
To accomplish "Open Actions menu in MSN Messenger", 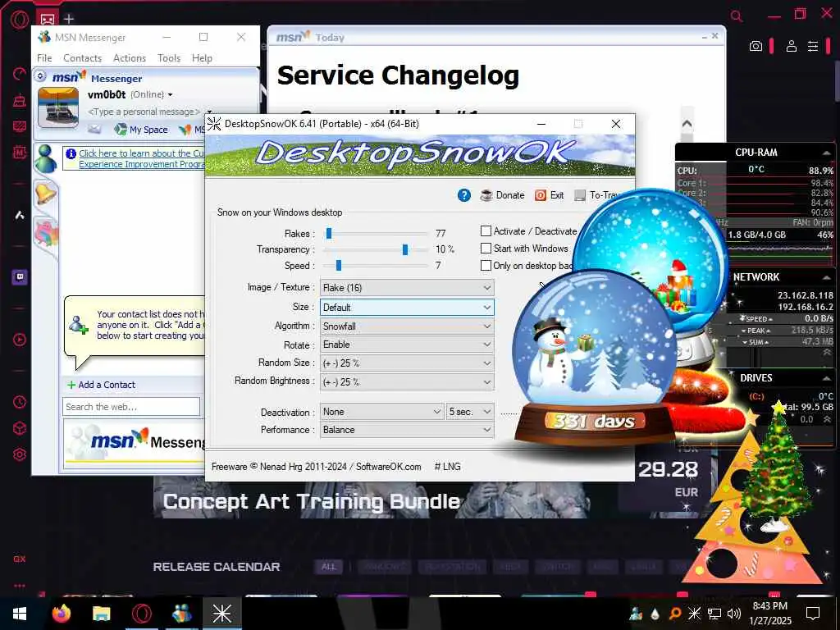I will (x=129, y=58).
